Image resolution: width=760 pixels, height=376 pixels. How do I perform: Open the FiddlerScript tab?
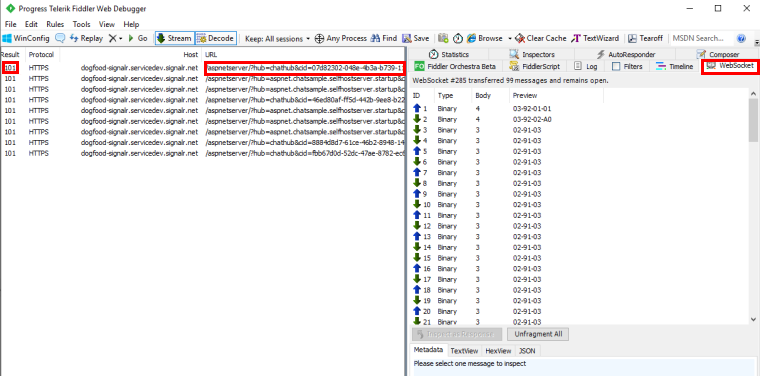coord(535,66)
